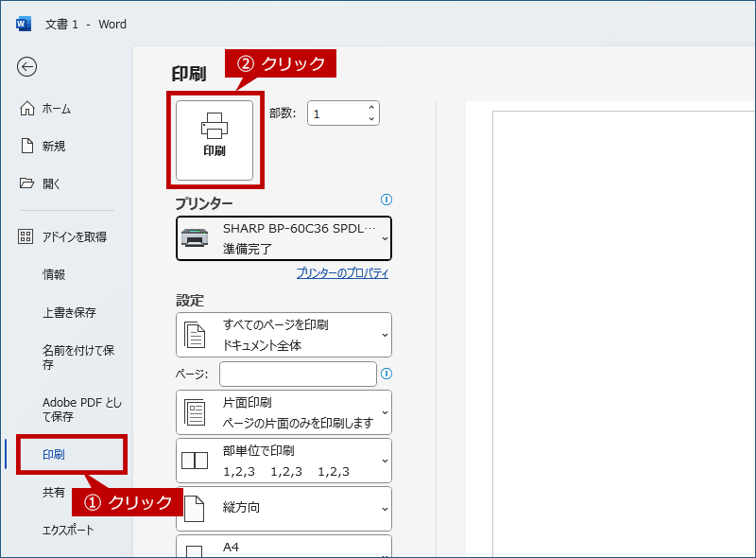This screenshot has width=756, height=558.
Task: Open the 縦方向 orientation dropdown
Action: (x=283, y=508)
